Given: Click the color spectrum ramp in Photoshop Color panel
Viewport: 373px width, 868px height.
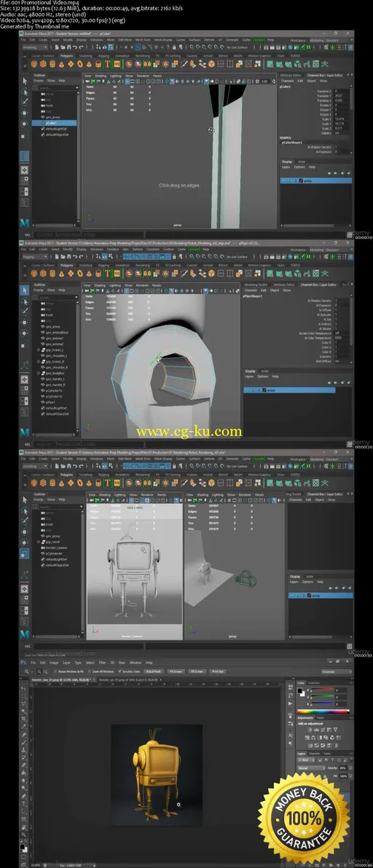Looking at the screenshot, I should pyautogui.click(x=323, y=711).
